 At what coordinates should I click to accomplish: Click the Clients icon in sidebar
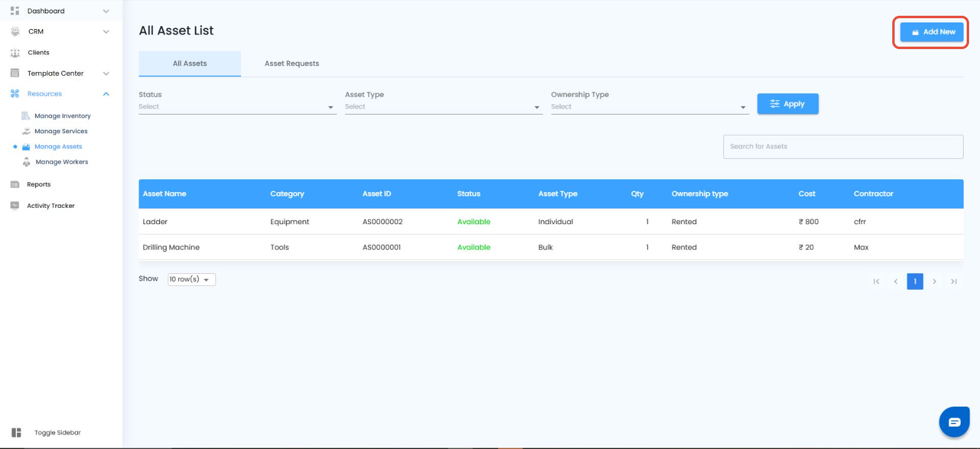click(x=15, y=53)
